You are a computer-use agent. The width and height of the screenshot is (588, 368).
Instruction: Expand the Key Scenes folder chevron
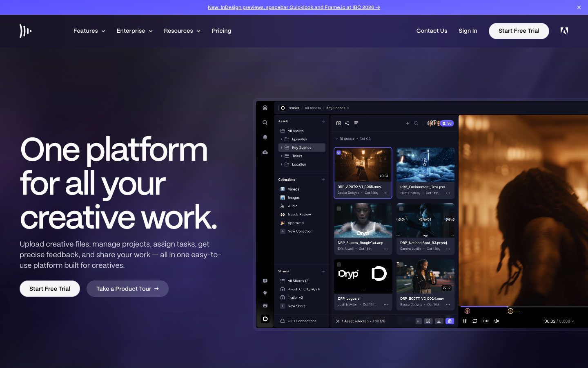pyautogui.click(x=281, y=148)
